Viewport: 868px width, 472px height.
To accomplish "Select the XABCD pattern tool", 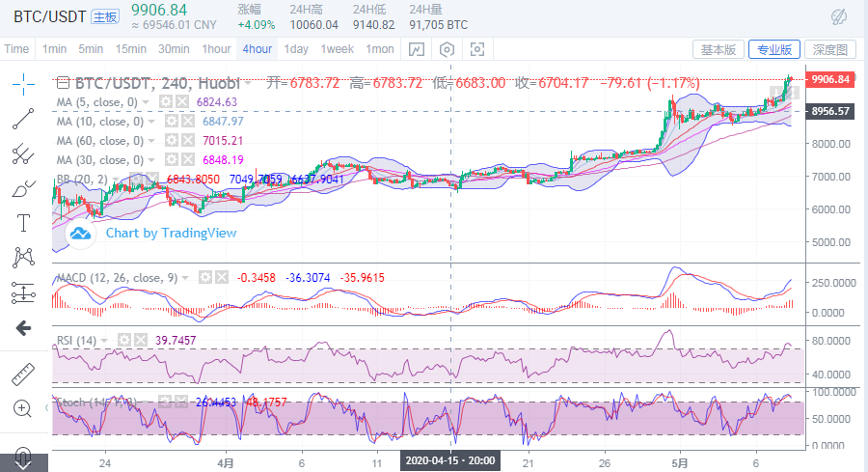I will pyautogui.click(x=23, y=258).
